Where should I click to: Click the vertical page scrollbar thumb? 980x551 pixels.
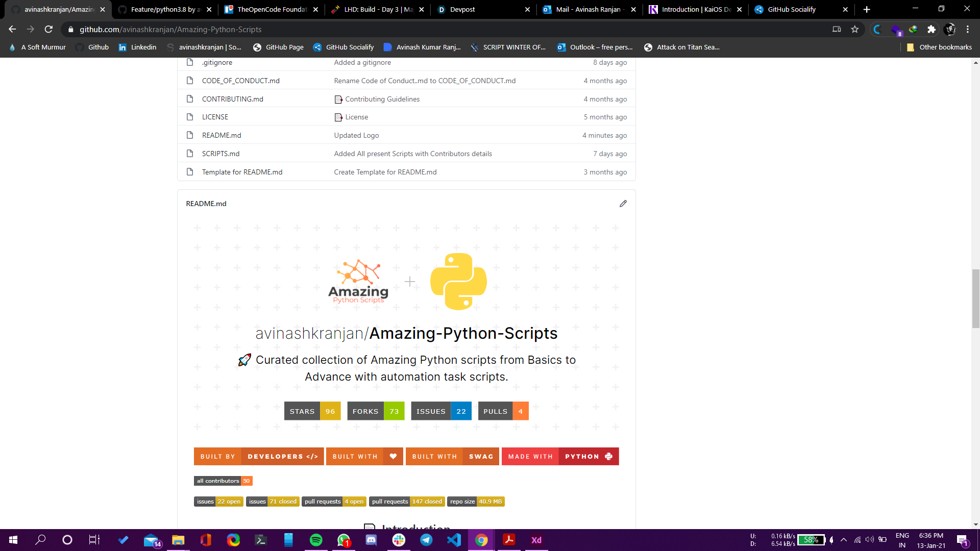pyautogui.click(x=975, y=299)
